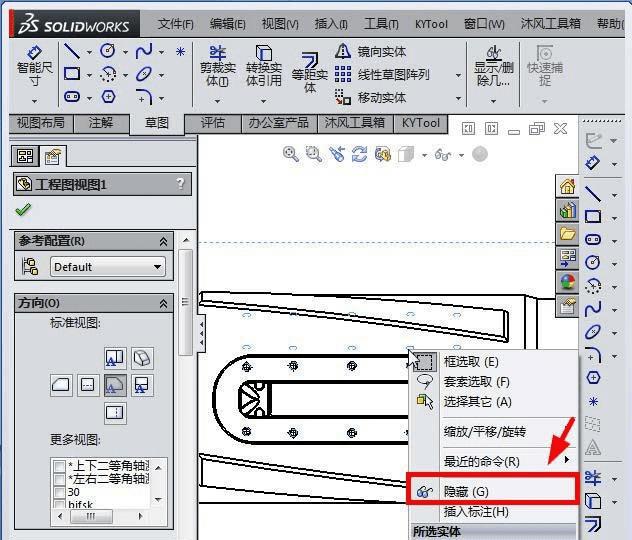The height and width of the screenshot is (540, 632).
Task: Select the Corner Rectangle tool in ribbon
Action: tap(73, 74)
